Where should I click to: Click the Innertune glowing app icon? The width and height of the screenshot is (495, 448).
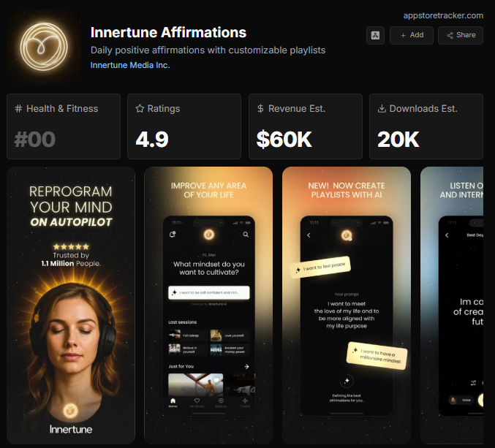click(44, 47)
